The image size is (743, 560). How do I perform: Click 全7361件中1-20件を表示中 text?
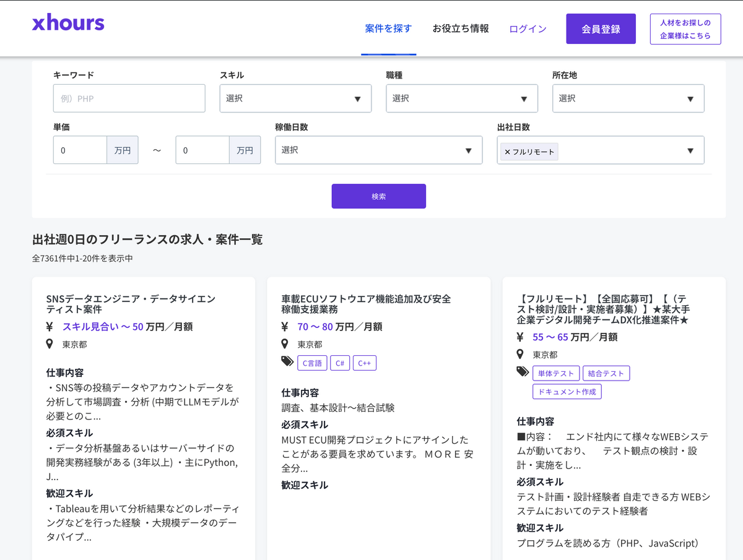(x=82, y=258)
